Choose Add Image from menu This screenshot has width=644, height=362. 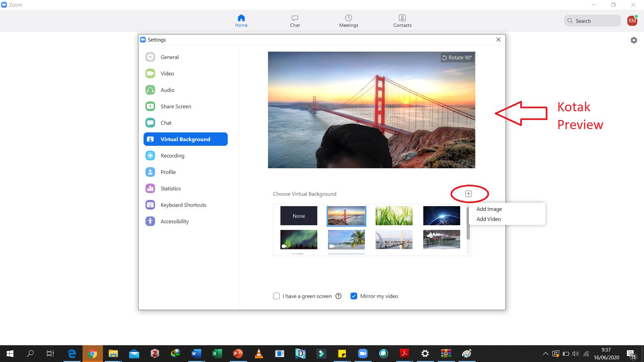489,209
